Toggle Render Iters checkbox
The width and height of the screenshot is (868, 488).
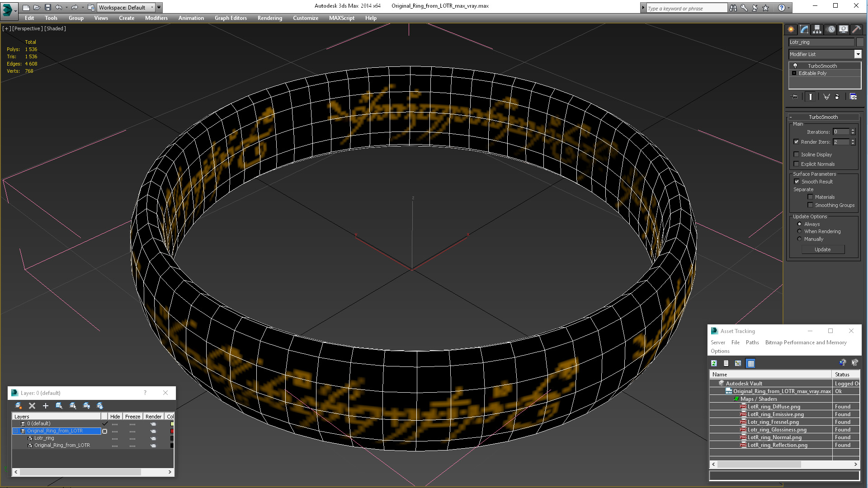(797, 142)
